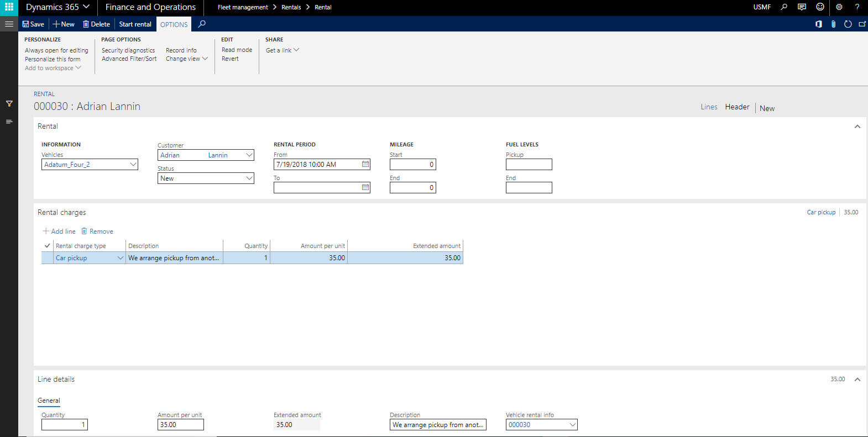This screenshot has width=868, height=437.
Task: Click the Delete button
Action: pos(96,24)
